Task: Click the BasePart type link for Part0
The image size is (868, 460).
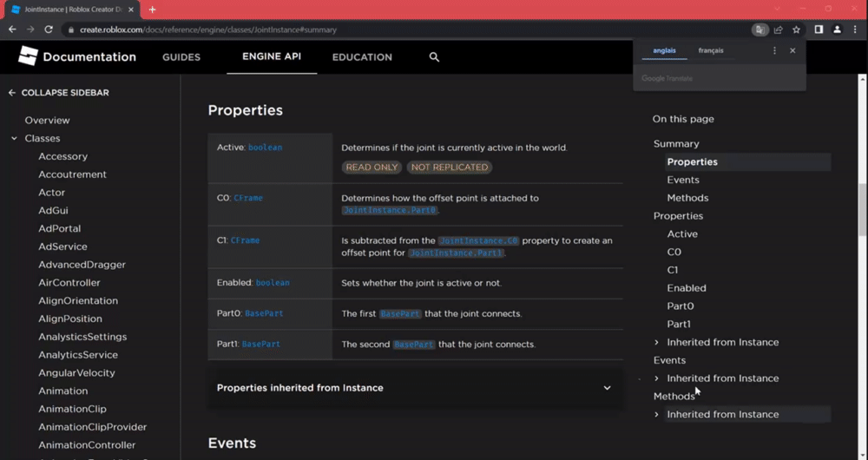Action: [264, 313]
